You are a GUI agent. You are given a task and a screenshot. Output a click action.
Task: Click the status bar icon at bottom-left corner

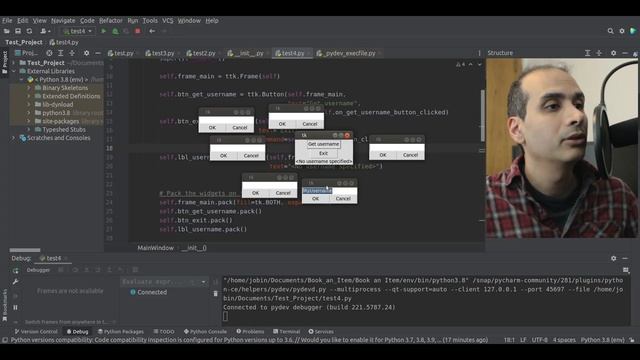point(5,340)
